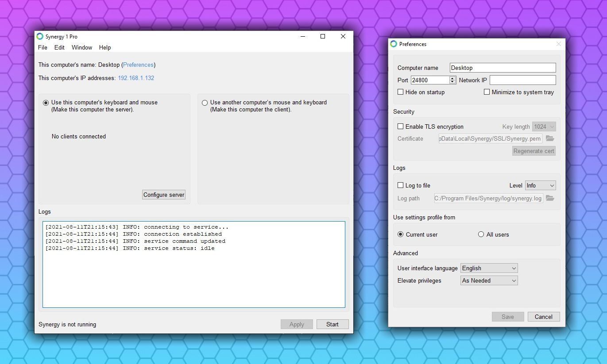Image resolution: width=607 pixels, height=364 pixels.
Task: Minimize the Synergy 1 Pro window
Action: (x=302, y=37)
